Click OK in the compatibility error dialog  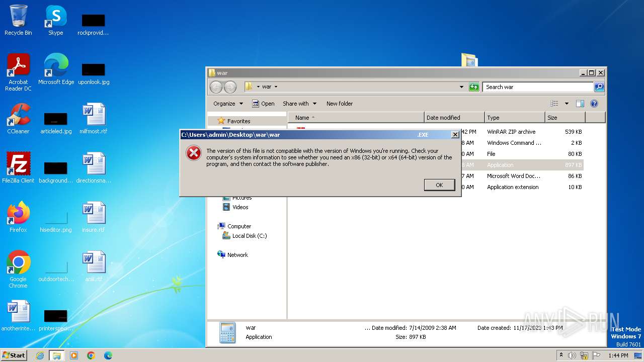[x=439, y=185]
